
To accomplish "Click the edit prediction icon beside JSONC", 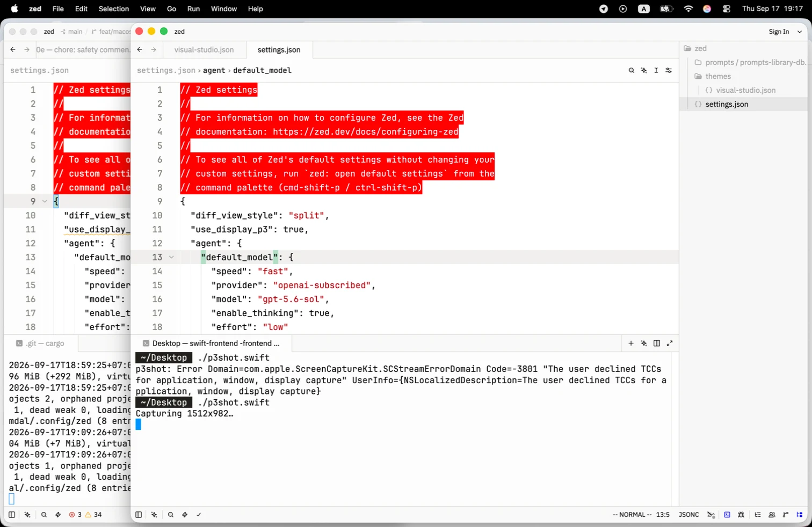I will tap(711, 515).
